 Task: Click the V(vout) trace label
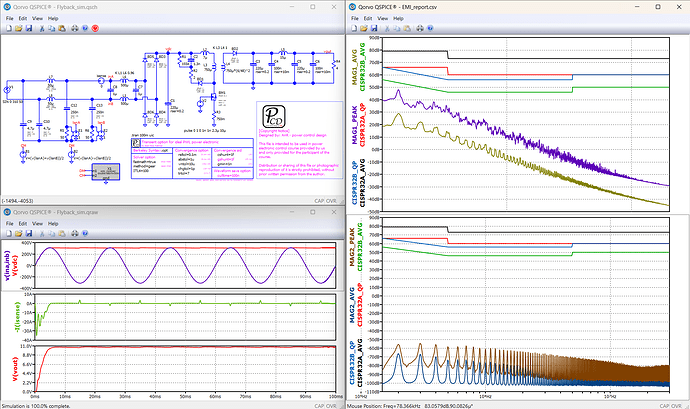15,369
